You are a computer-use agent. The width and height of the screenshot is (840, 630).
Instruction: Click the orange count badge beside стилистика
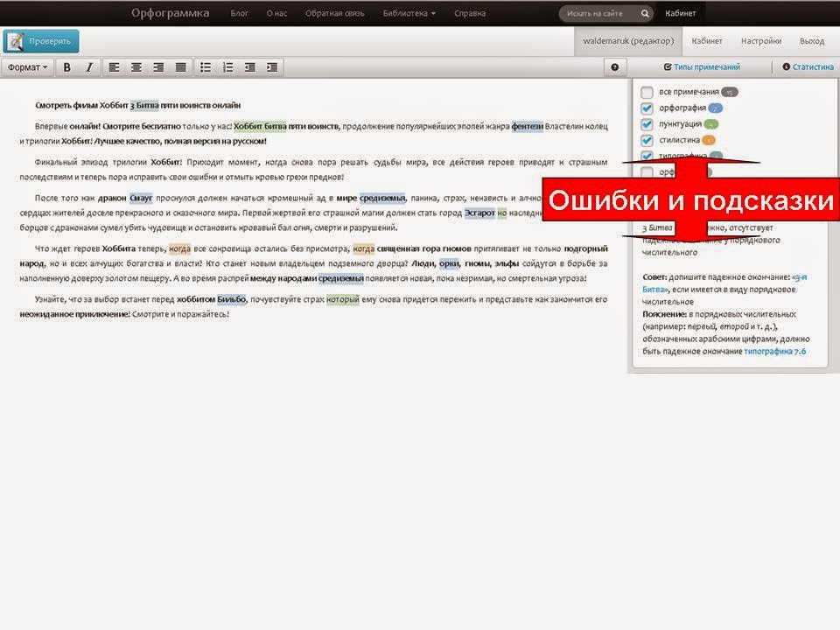pos(708,140)
